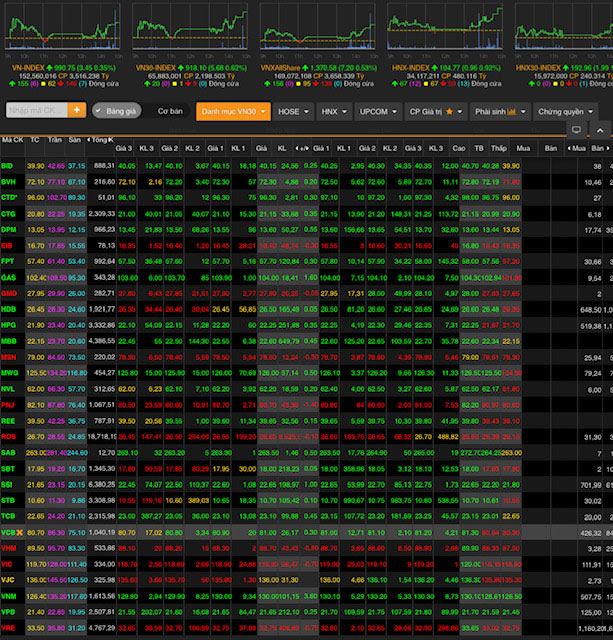Expand the Danh mục VN30 dropdown
Image resolution: width=613 pixels, height=640 pixels.
coord(233,111)
